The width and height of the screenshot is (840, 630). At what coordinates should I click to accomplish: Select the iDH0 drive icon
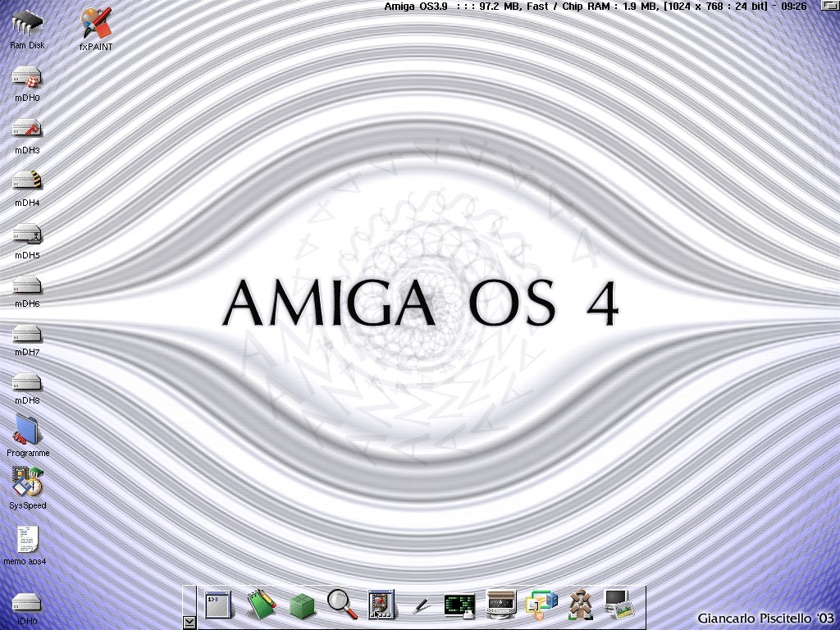click(27, 603)
